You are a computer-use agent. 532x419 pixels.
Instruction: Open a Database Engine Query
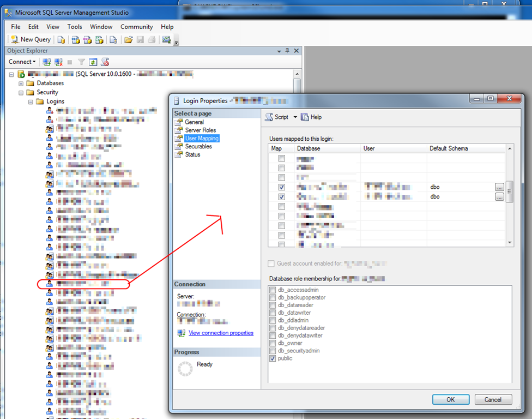[x=61, y=40]
